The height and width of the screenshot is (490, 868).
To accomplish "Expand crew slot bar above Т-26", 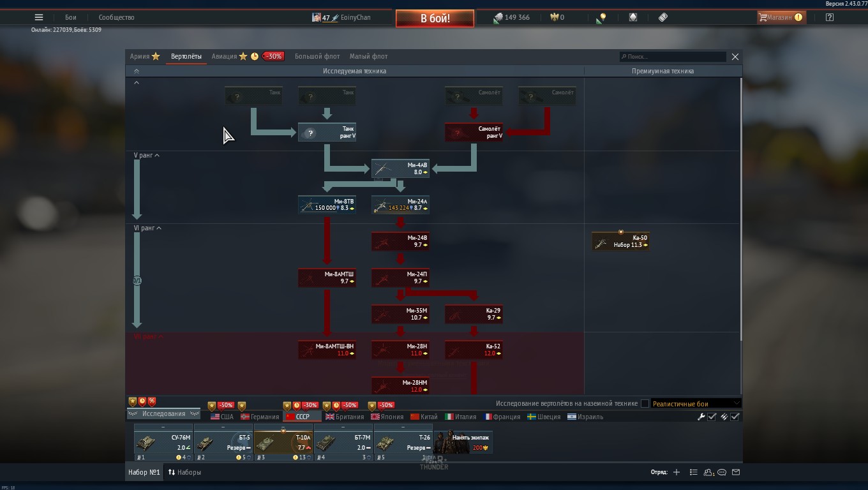I will coord(403,427).
